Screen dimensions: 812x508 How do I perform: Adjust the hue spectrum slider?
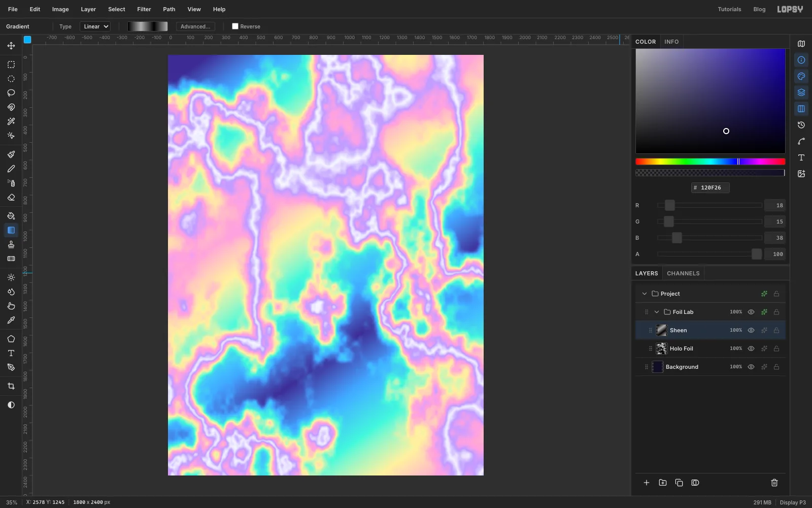coord(710,162)
